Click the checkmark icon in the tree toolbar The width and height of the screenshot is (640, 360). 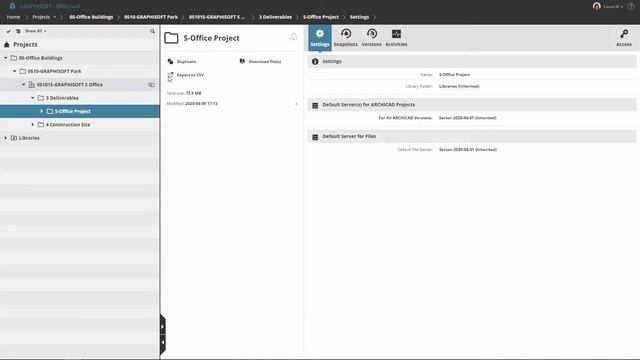[x=8, y=31]
